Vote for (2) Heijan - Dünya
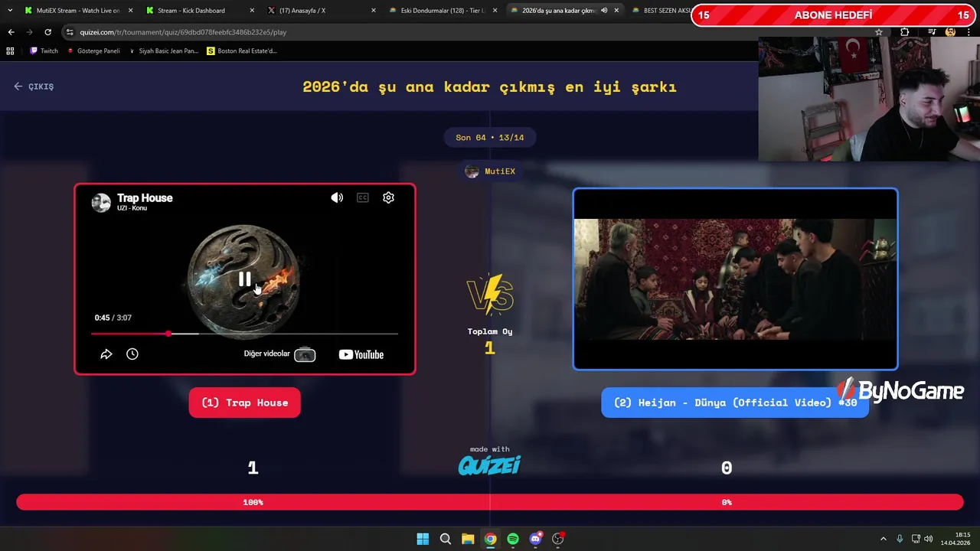The width and height of the screenshot is (980, 551). coord(735,403)
